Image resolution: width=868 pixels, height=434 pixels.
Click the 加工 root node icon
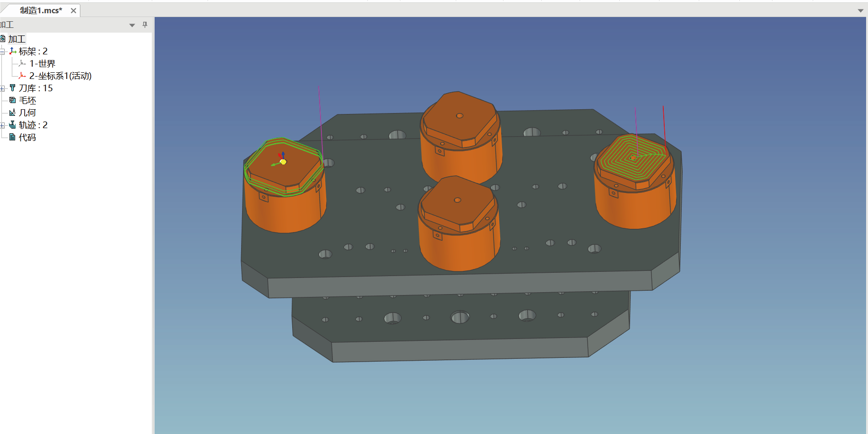coord(3,39)
